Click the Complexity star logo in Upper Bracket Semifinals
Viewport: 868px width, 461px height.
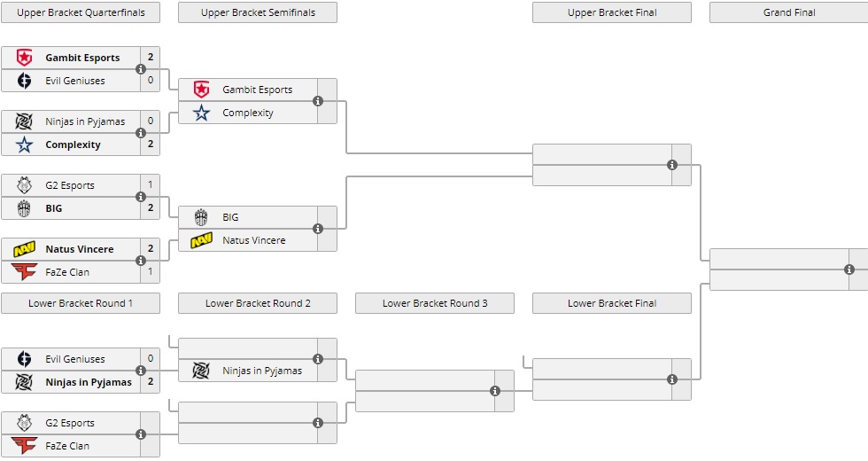point(202,113)
